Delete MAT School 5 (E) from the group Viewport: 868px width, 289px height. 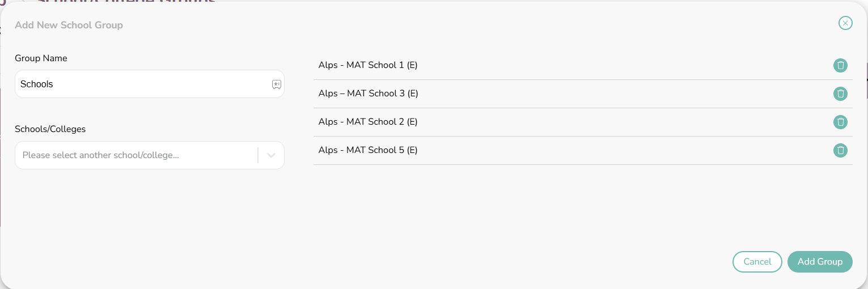pos(840,150)
